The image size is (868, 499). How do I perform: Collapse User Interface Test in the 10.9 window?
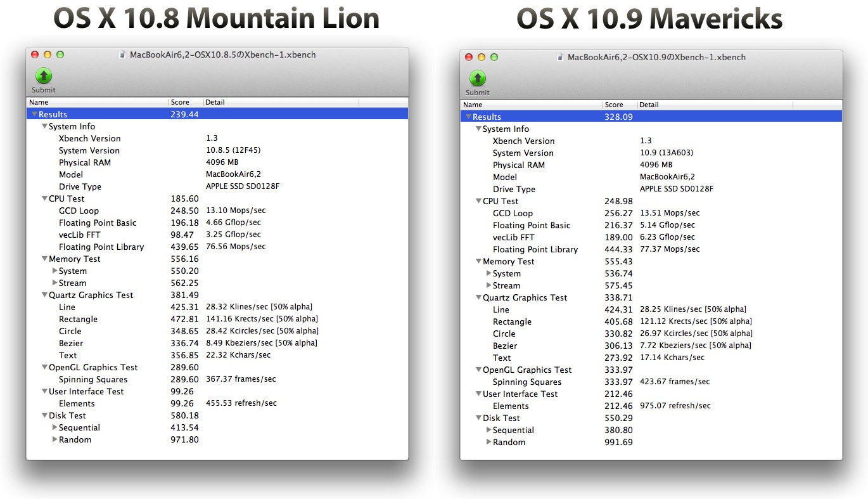pos(478,394)
